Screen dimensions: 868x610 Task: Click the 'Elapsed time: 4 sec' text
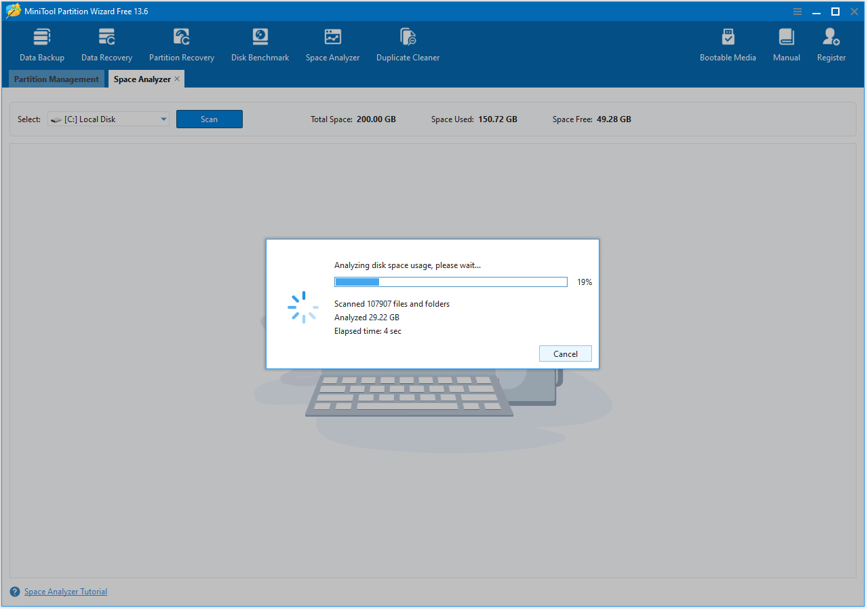368,331
